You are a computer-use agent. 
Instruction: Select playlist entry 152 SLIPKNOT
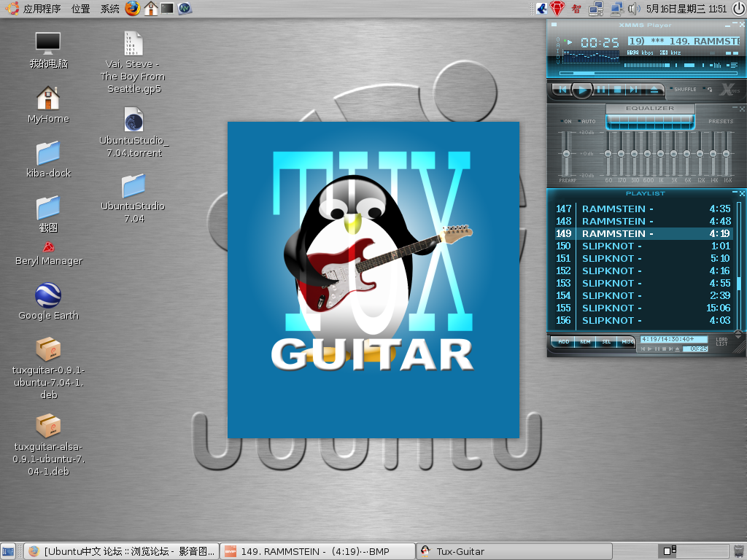(x=643, y=271)
